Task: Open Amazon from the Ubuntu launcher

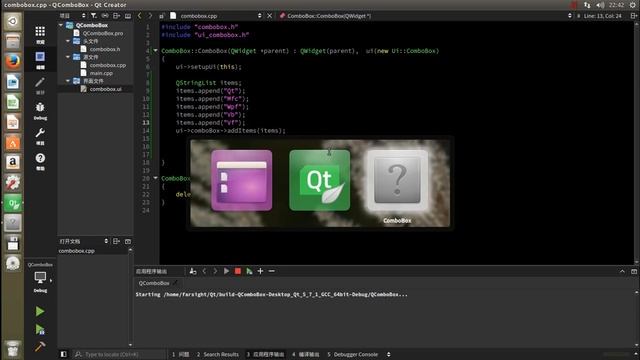Action: [13, 162]
